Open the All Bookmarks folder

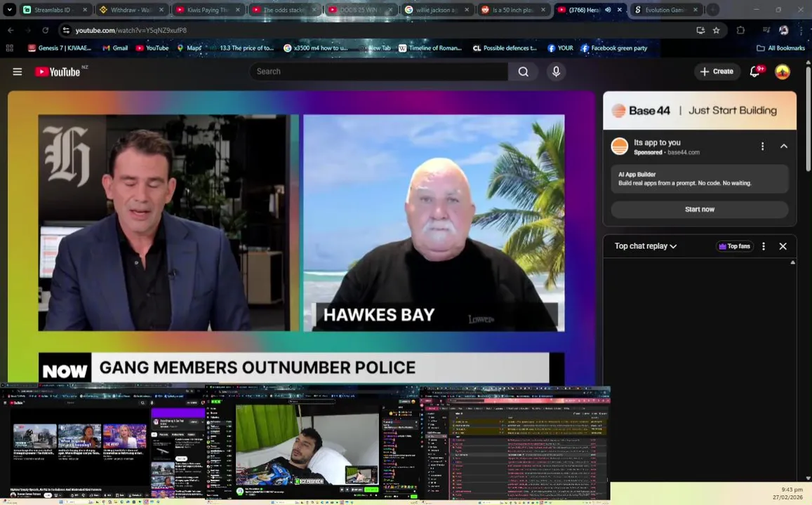pyautogui.click(x=780, y=48)
